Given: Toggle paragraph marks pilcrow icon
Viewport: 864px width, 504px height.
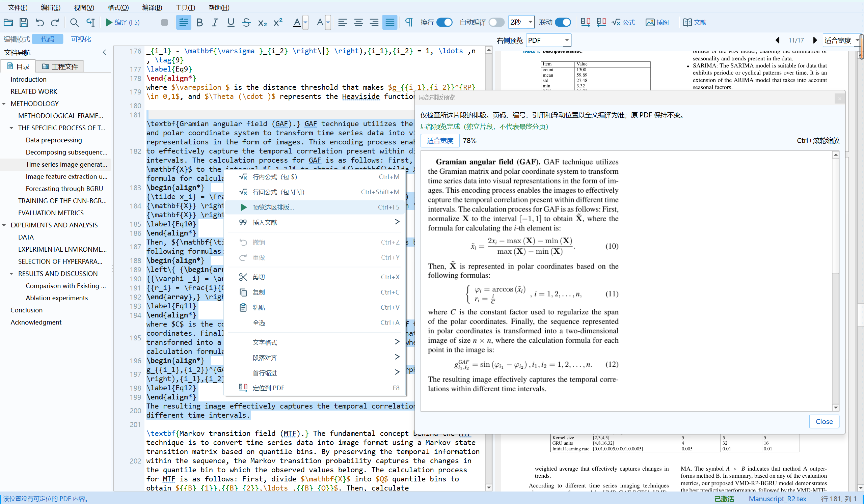Looking at the screenshot, I should [x=409, y=22].
